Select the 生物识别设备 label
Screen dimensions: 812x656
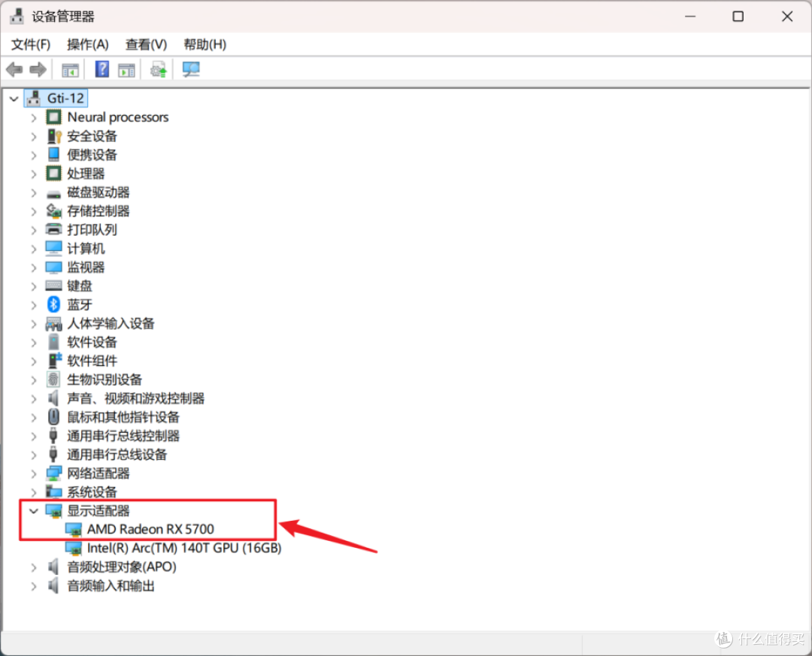pos(104,379)
